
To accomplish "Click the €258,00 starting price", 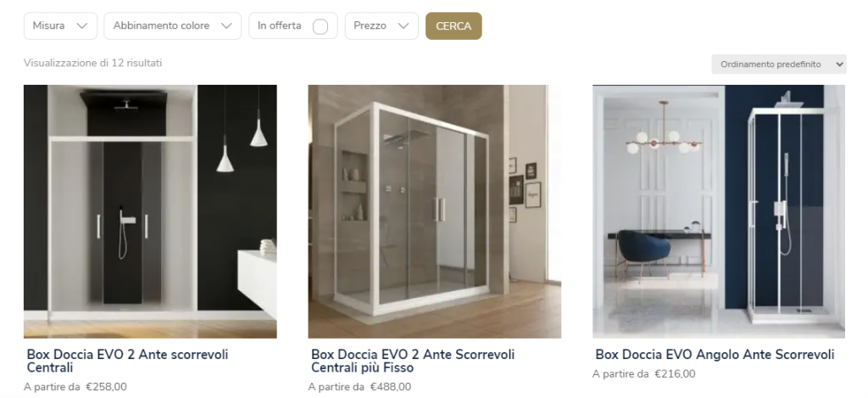I will click(x=106, y=387).
